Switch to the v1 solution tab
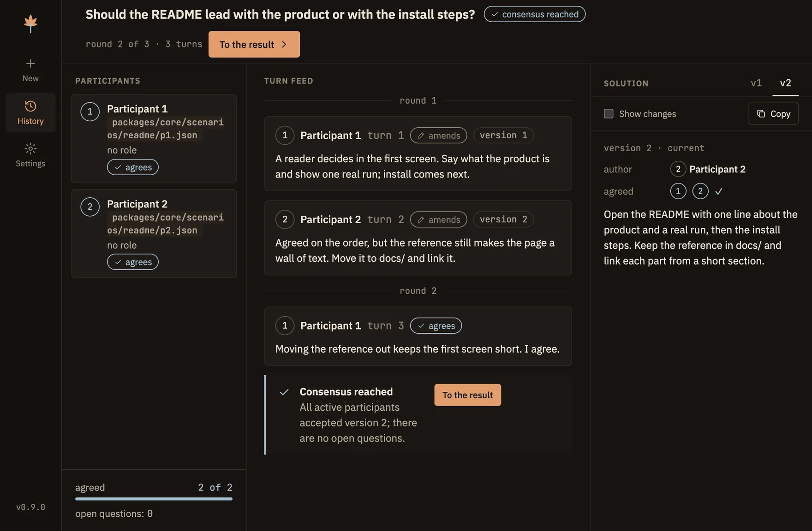 756,83
